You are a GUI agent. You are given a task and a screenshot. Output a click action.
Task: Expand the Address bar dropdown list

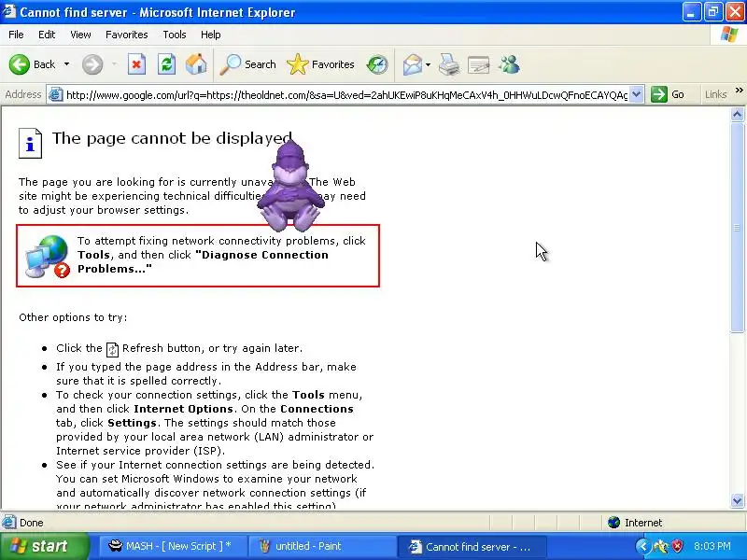click(637, 94)
